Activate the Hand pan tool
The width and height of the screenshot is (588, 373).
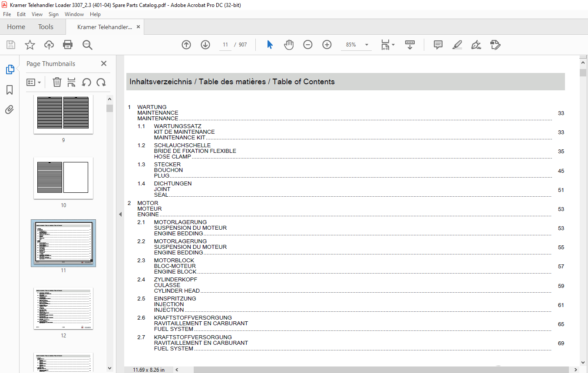tap(289, 45)
